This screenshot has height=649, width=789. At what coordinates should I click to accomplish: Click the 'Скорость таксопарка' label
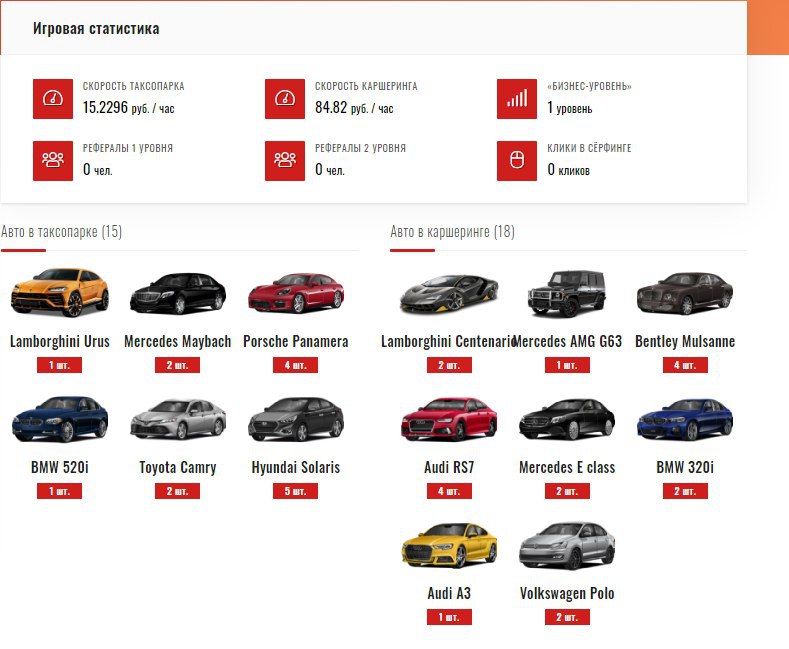pyautogui.click(x=133, y=86)
